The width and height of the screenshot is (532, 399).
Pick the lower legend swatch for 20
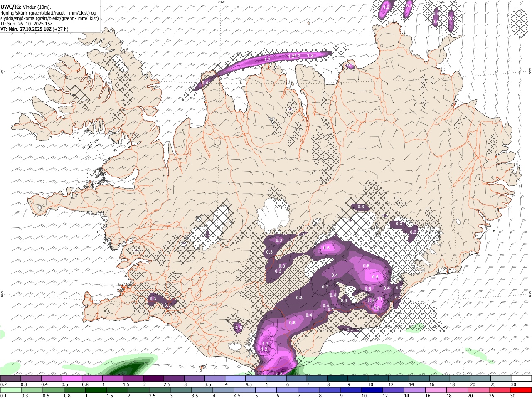coord(478,390)
